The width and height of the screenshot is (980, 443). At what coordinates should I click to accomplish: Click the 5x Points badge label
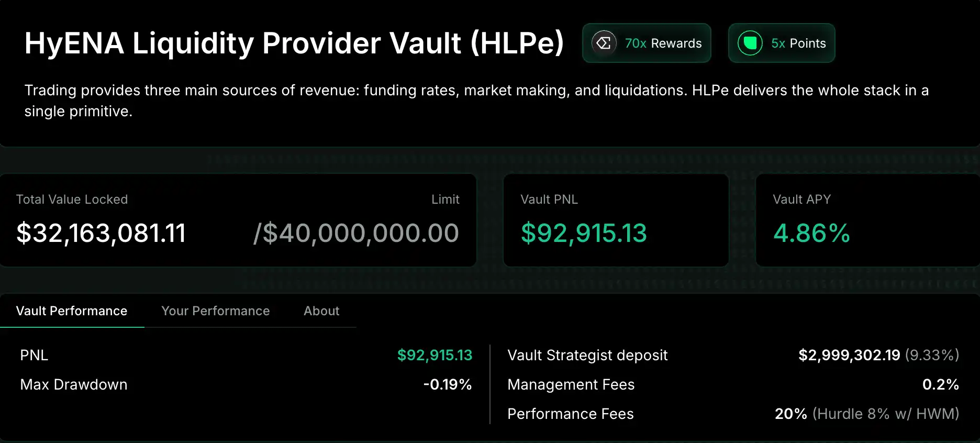(x=798, y=43)
